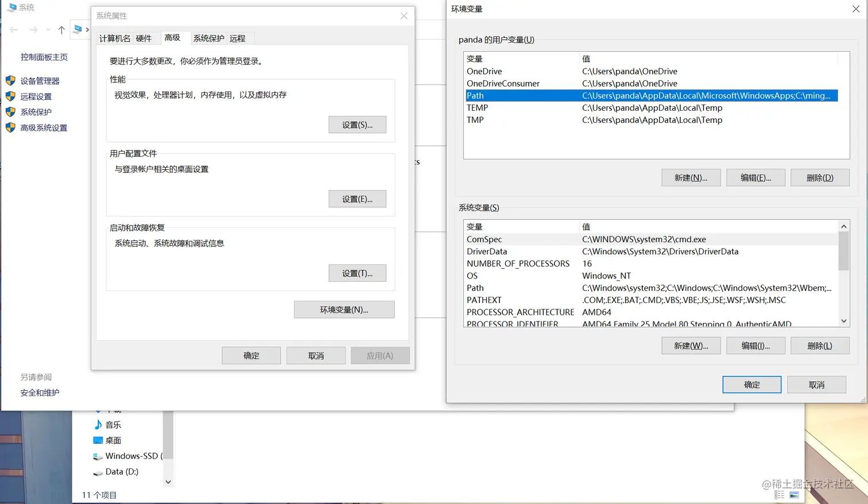The image size is (868, 504).
Task: Create a user variable with 新建(N)
Action: click(691, 178)
